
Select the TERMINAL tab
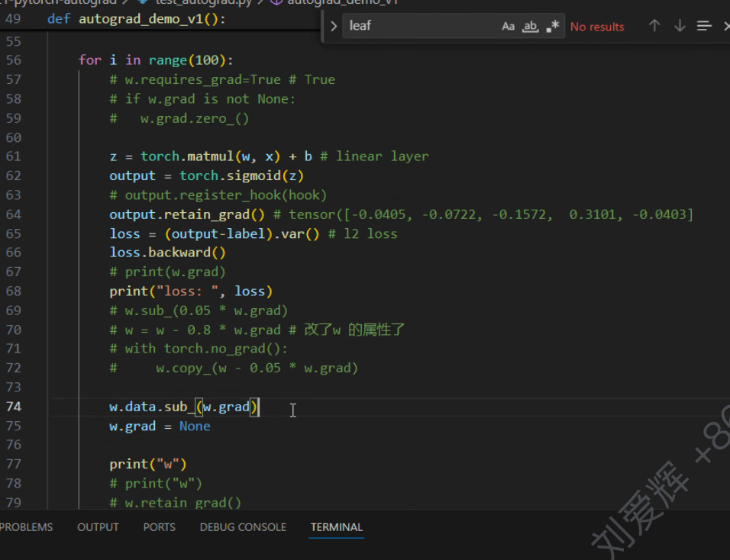(x=336, y=527)
